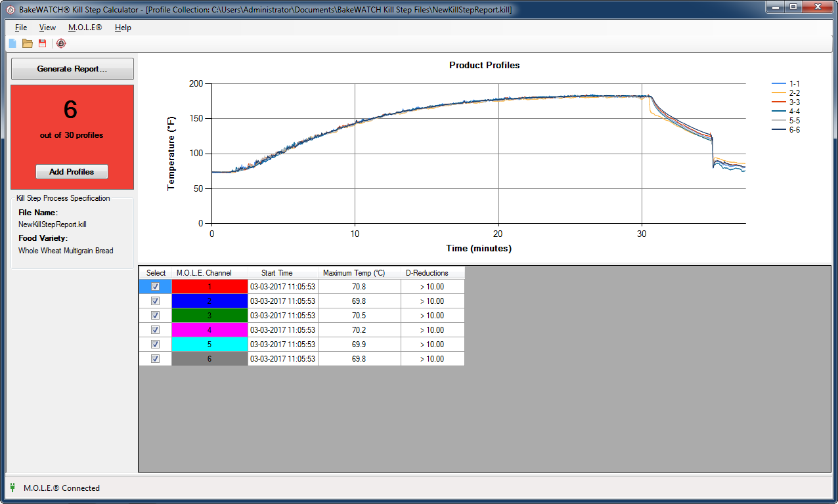
Task: Click the Add Profiles button
Action: coord(72,172)
